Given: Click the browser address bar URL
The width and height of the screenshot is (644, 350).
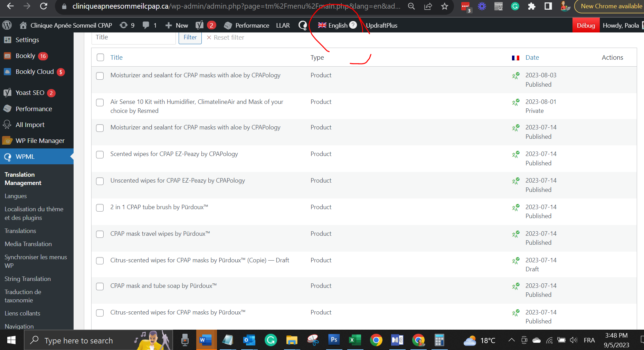Looking at the screenshot, I should [x=236, y=6].
